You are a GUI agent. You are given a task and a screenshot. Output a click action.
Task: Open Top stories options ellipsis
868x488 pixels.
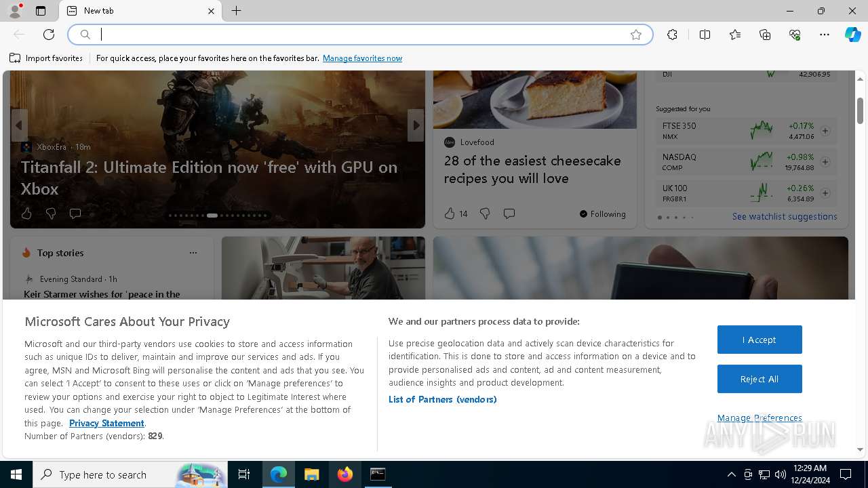click(193, 253)
